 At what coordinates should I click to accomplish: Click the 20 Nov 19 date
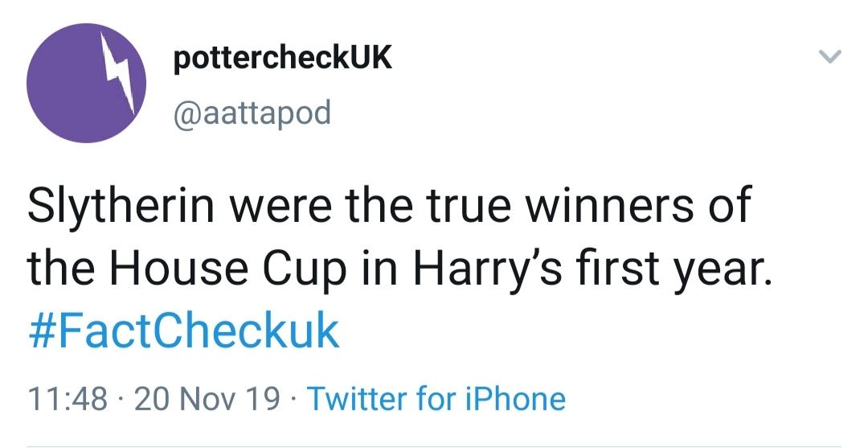207,399
